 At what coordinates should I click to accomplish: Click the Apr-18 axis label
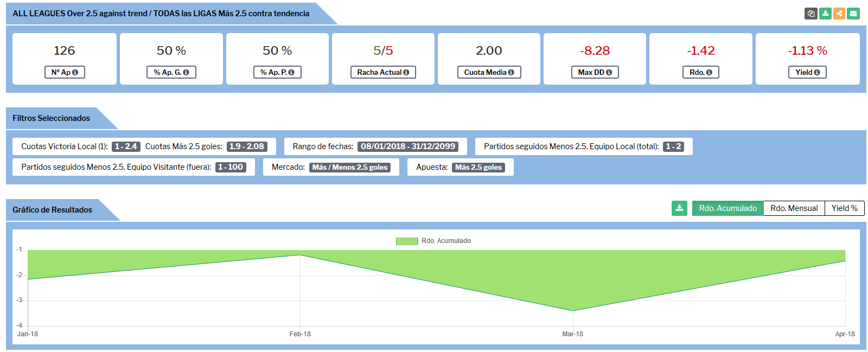coord(845,334)
